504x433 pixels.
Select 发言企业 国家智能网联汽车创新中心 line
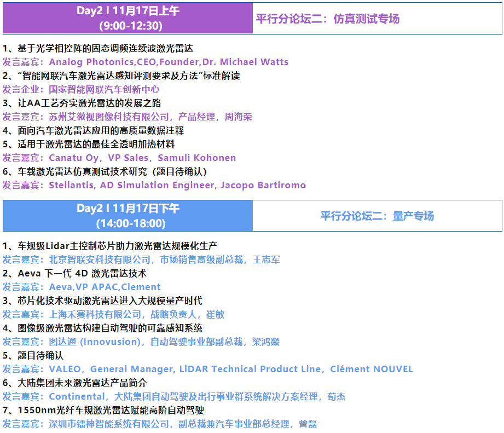[x=81, y=89]
